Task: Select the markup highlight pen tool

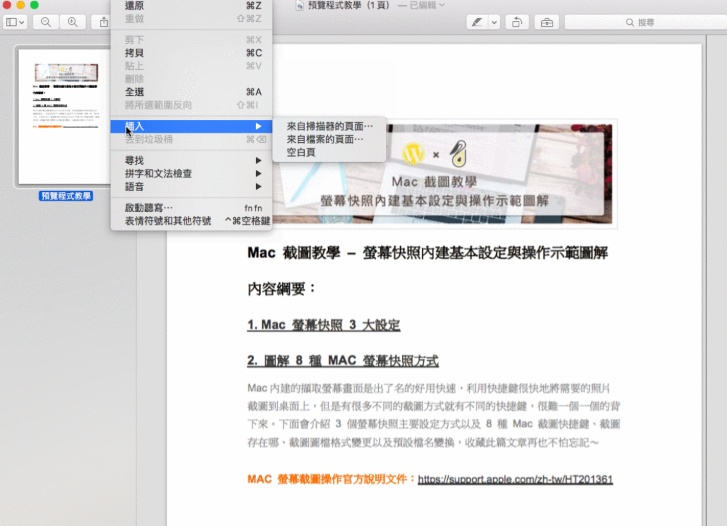Action: [477, 22]
